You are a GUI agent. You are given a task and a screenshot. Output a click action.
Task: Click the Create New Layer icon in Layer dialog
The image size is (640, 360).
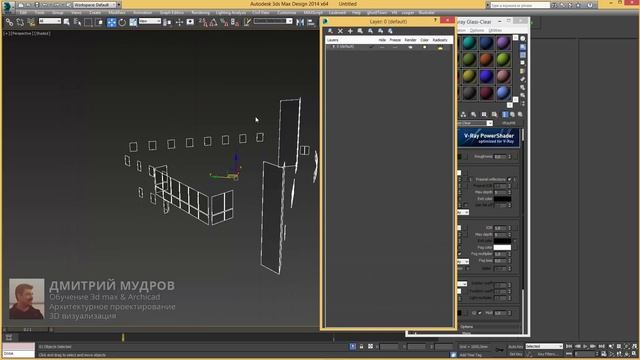point(330,31)
